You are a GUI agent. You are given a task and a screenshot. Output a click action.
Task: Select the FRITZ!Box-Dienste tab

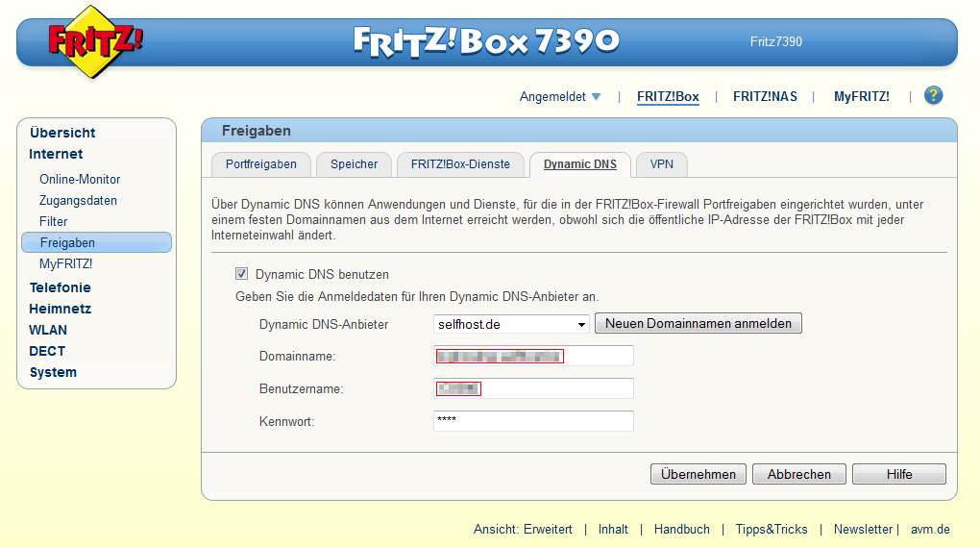click(x=460, y=164)
